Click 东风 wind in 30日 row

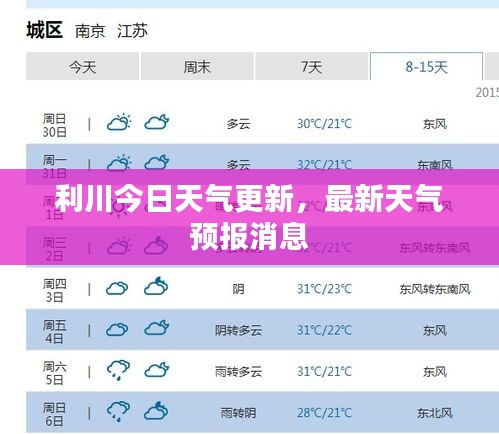(x=435, y=124)
